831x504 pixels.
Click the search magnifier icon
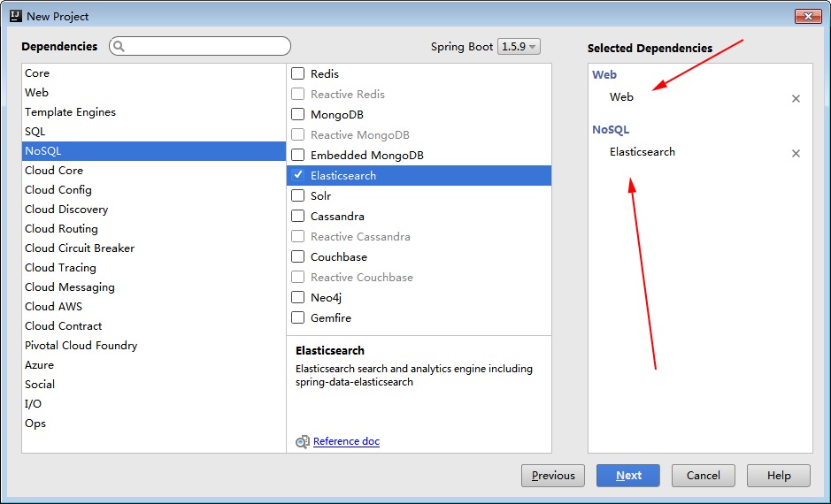pyautogui.click(x=119, y=47)
